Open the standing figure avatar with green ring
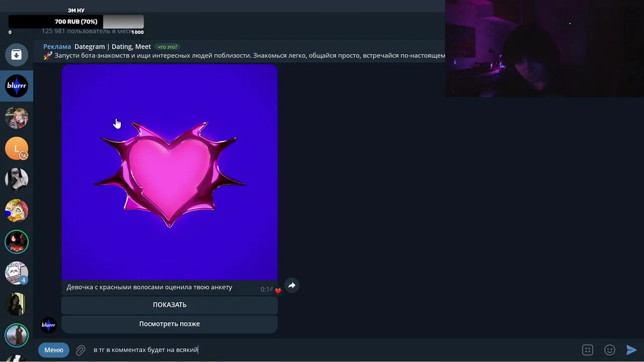This screenshot has height=362, width=644. pos(17,335)
